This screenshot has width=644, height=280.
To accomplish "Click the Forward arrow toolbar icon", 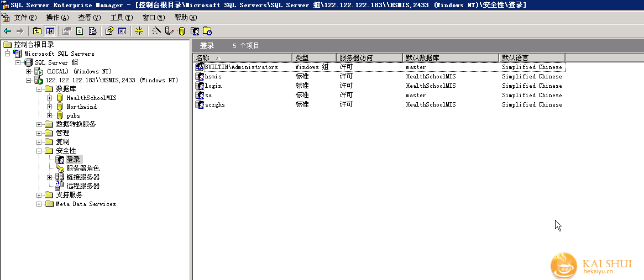I will [x=19, y=31].
